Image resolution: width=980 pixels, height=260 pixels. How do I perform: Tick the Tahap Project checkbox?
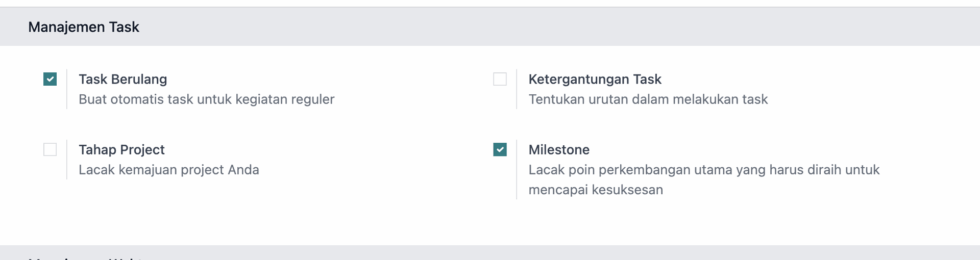click(x=50, y=149)
